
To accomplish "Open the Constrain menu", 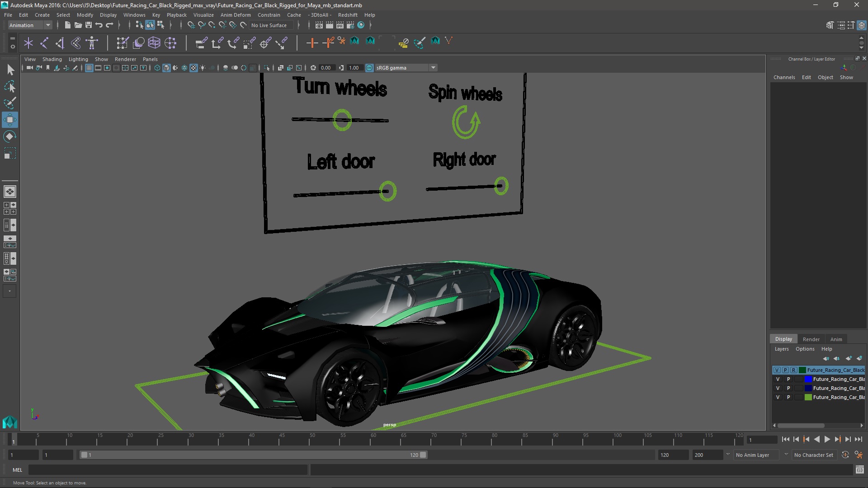I will (x=269, y=15).
